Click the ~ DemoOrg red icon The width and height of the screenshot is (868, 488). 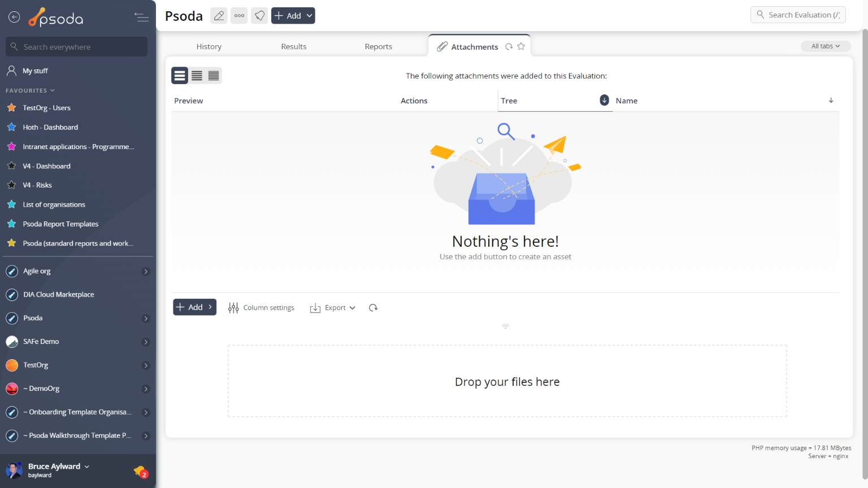point(12,389)
